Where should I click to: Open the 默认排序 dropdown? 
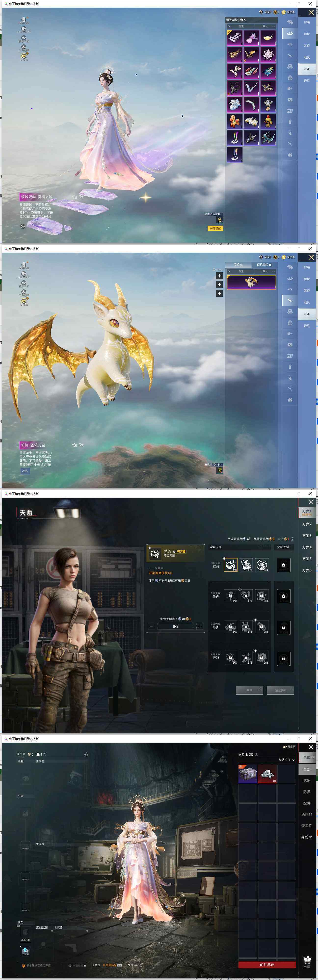[286, 760]
